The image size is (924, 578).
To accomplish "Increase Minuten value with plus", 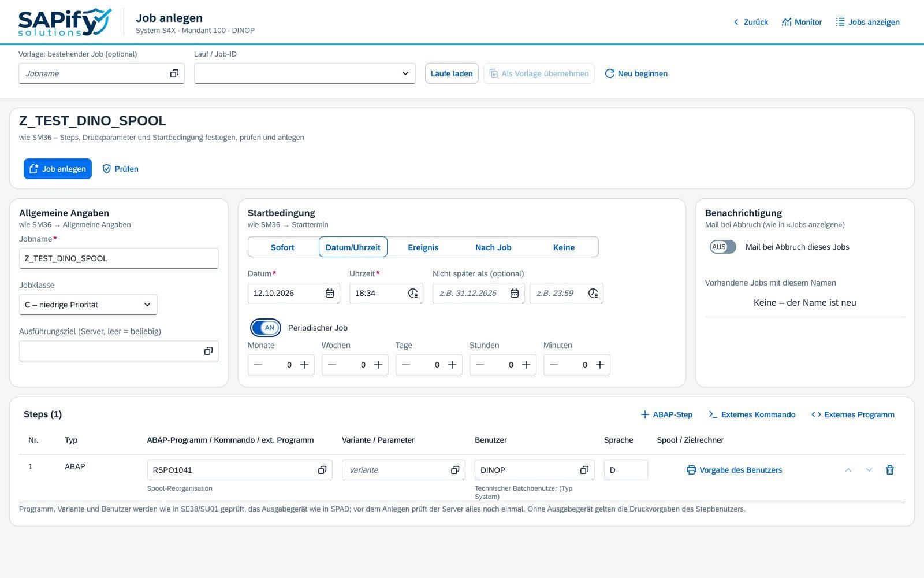I will click(600, 365).
